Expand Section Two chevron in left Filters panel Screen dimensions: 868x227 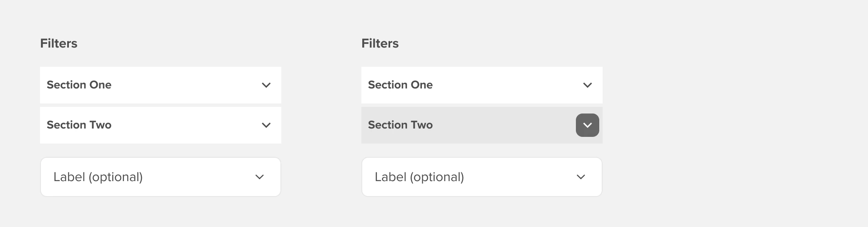266,125
